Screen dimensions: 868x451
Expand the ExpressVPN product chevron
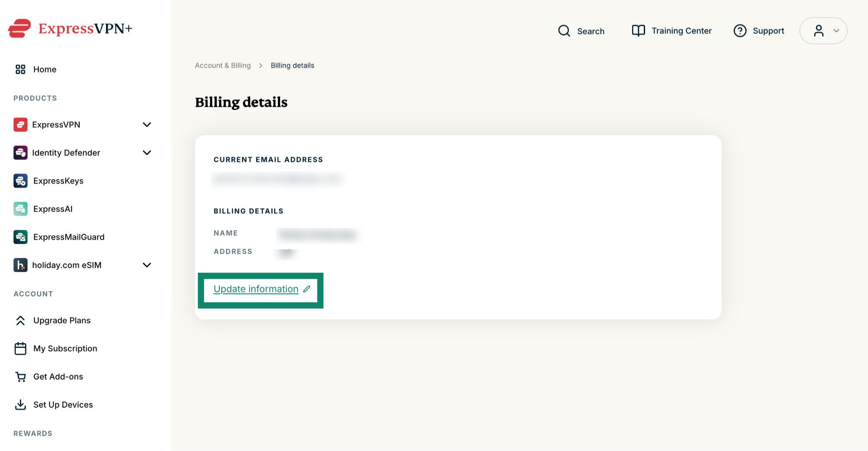[x=147, y=125]
